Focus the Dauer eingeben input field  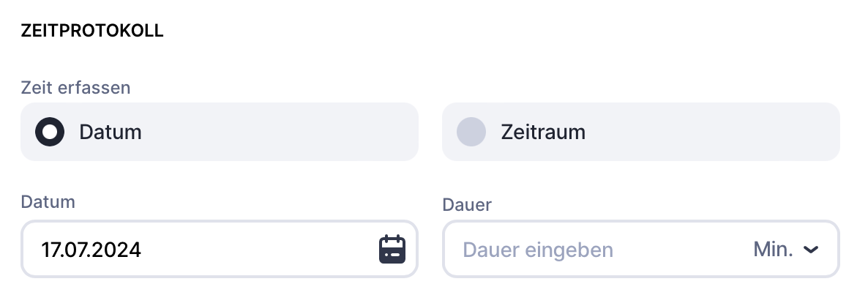(585, 250)
